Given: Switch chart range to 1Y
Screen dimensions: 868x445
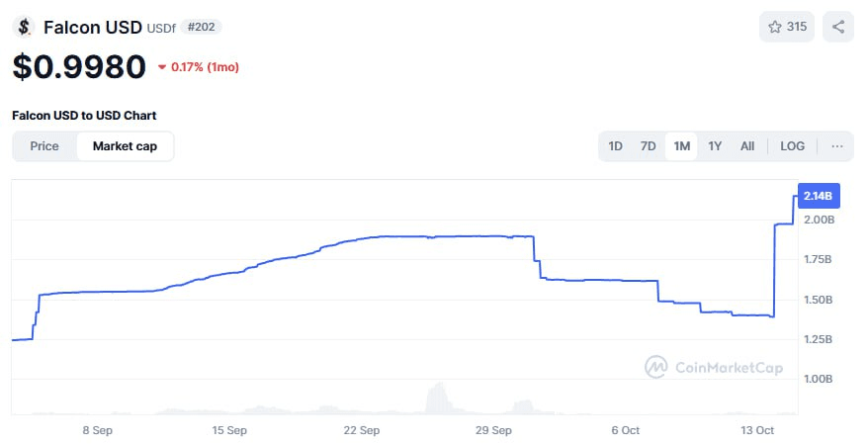Looking at the screenshot, I should (715, 146).
